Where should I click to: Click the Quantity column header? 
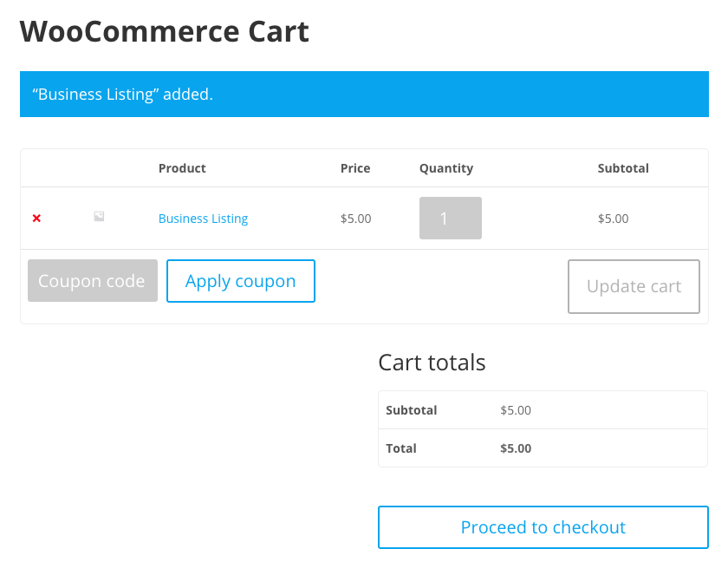446,168
